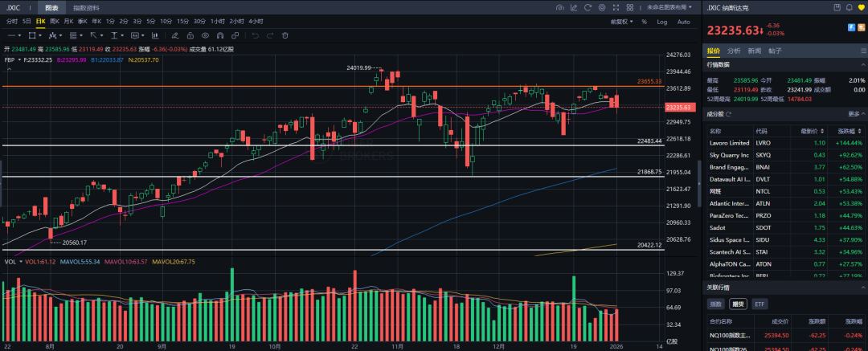
Task: Toggle Auto scale option
Action: point(683,22)
